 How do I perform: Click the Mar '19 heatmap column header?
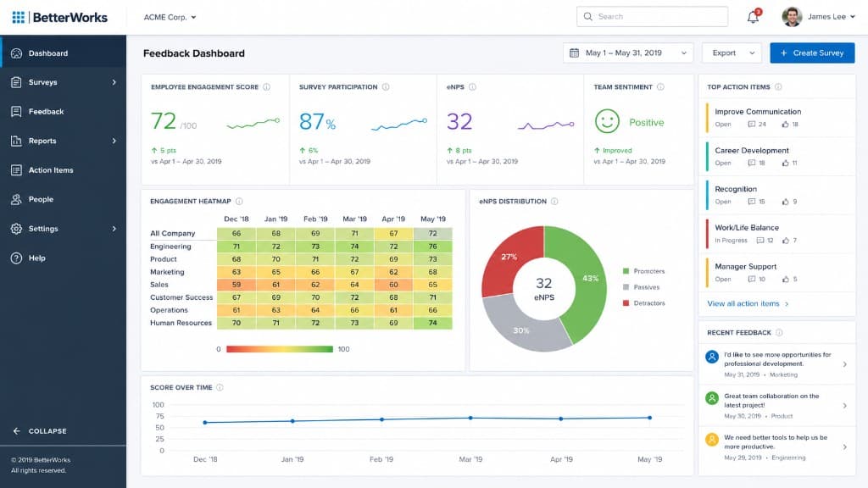point(354,219)
